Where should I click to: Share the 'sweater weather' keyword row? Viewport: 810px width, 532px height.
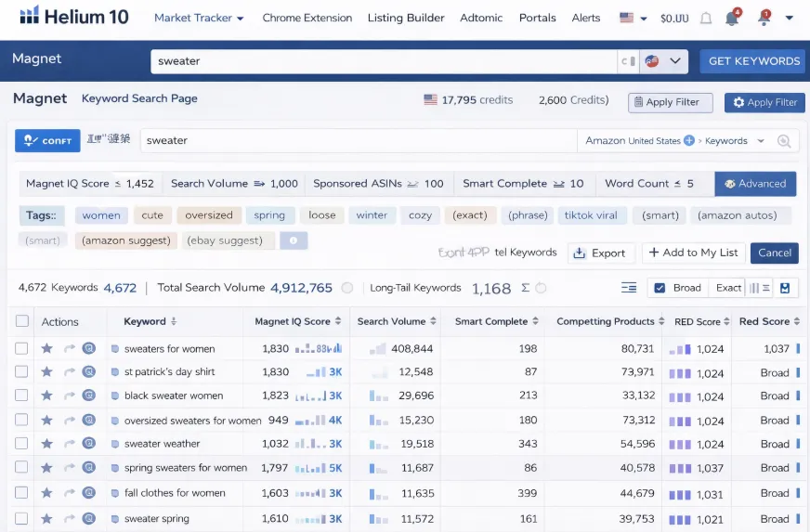tap(70, 444)
